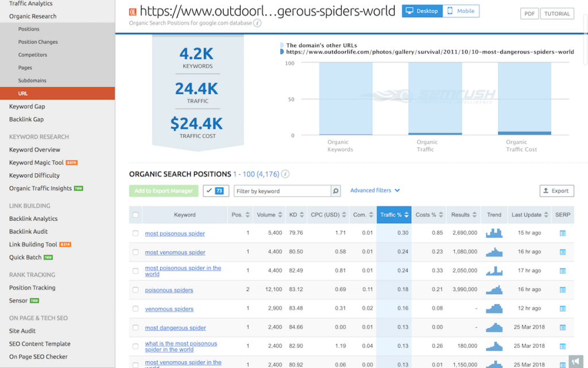Open SERP snapshot for most poisonous spider in the world
Image resolution: width=588 pixels, height=368 pixels.
point(563,271)
